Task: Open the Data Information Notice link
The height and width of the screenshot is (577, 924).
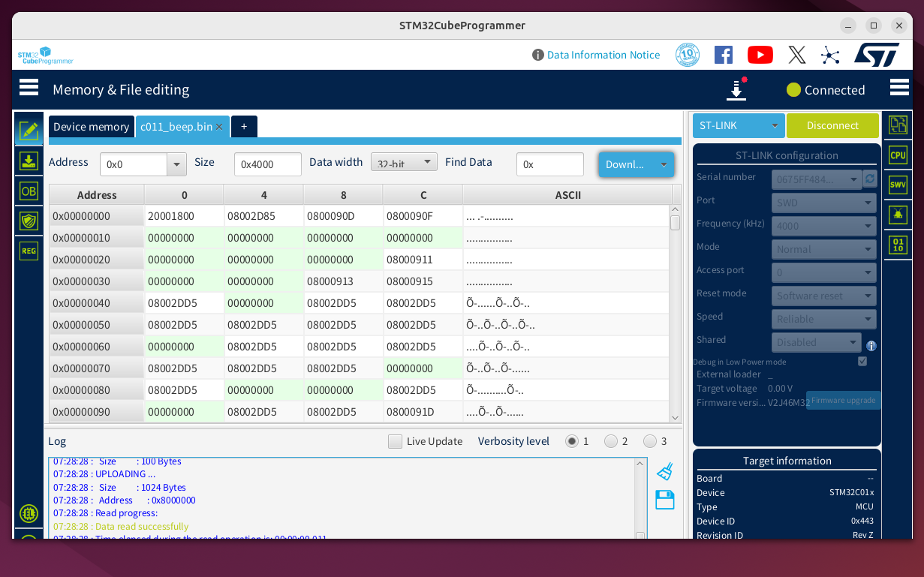Action: [603, 55]
